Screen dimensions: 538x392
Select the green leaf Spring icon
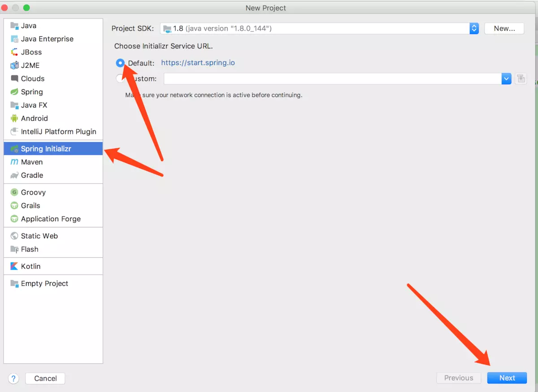[14, 92]
